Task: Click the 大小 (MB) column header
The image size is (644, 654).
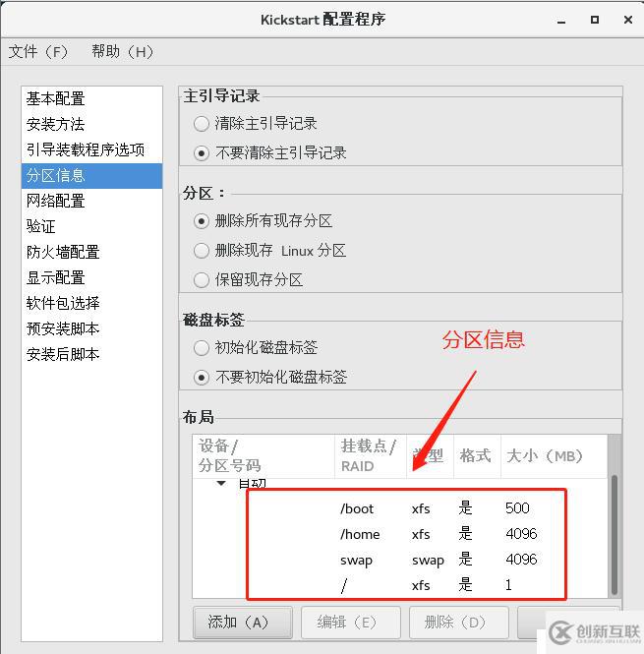Action: click(x=554, y=456)
